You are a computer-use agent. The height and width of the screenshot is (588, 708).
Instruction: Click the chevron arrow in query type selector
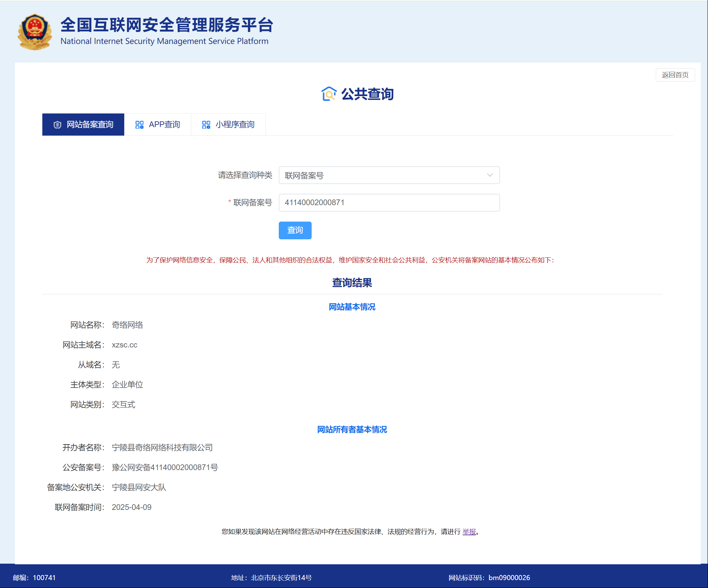pos(490,175)
